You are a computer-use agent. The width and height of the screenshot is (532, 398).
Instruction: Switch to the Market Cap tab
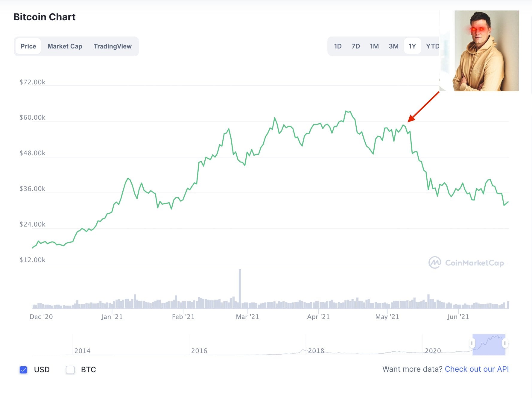click(x=65, y=46)
